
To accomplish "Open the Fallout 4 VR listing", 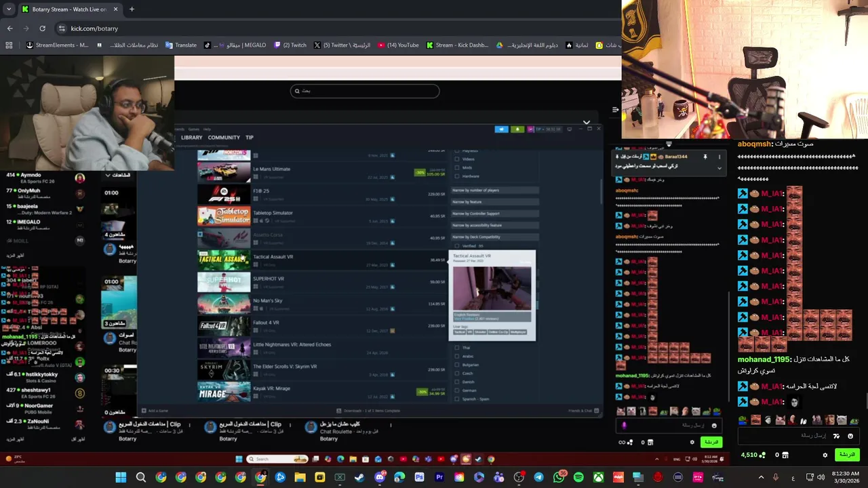I will tap(322, 325).
